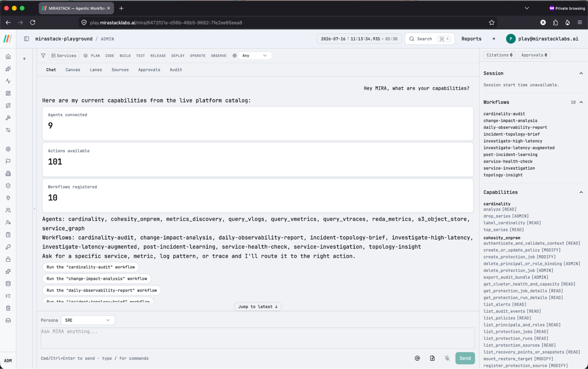
Task: Click the inbox tray icon in sidebar
Action: (x=8, y=321)
